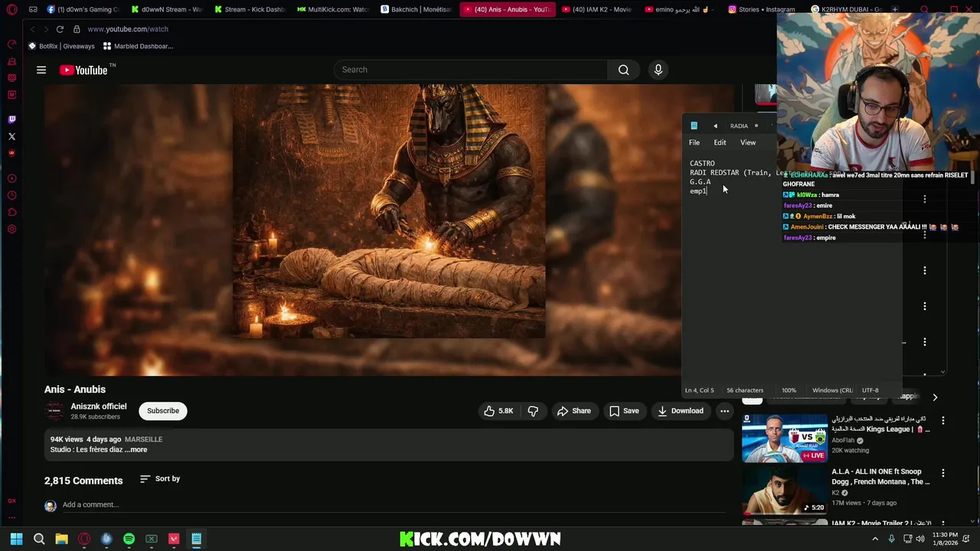This screenshot has width=980, height=551.
Task: Click the MARSEILLE location tag in description
Action: (143, 439)
